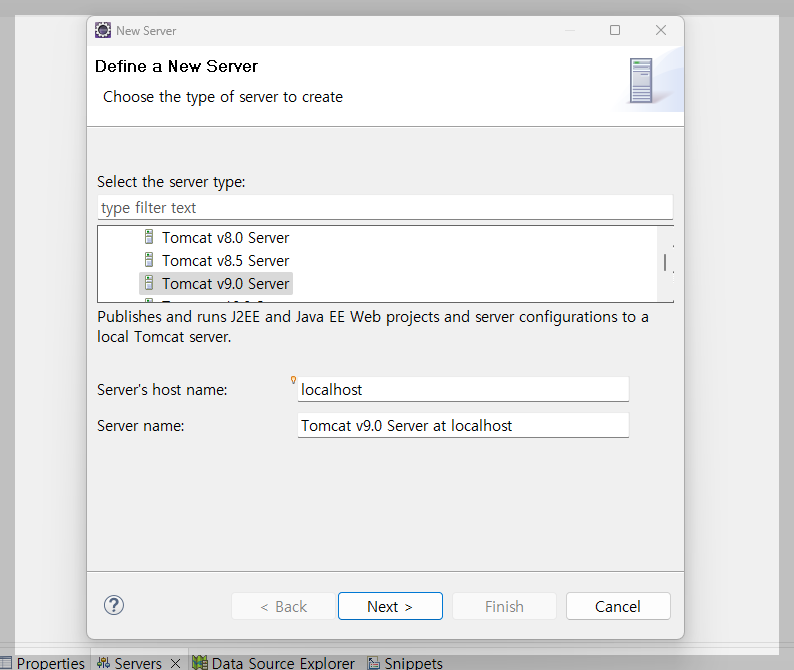Screen dimensions: 794x670
Task: Click the Eclipse icon in dialog title bar
Action: coord(103,30)
